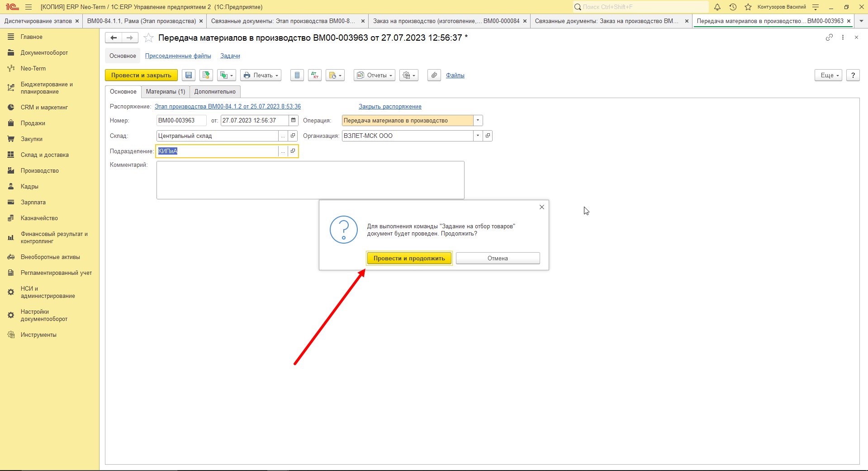Switch to the Дополнительно tab
Viewport: 868px width, 471px height.
pyautogui.click(x=215, y=92)
